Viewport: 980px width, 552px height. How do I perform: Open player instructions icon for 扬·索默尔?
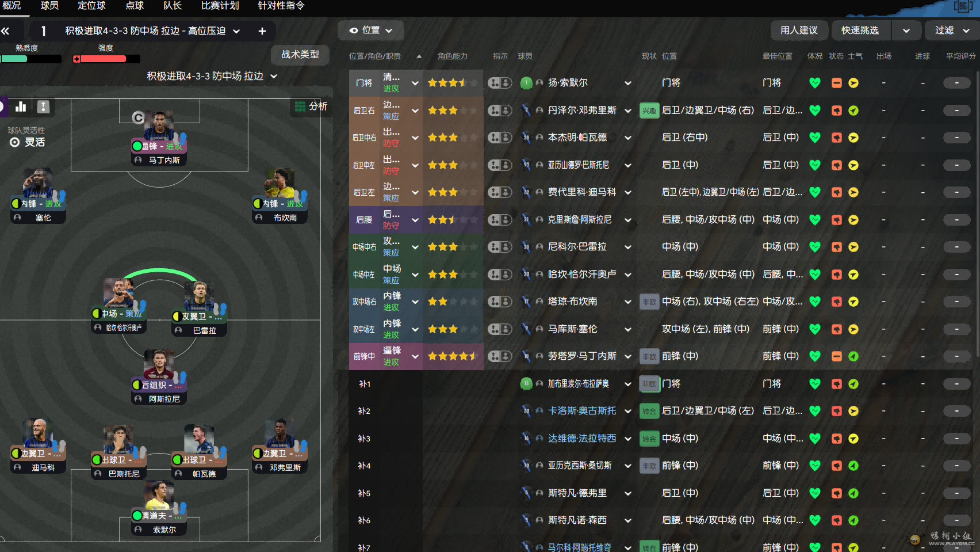coord(500,83)
